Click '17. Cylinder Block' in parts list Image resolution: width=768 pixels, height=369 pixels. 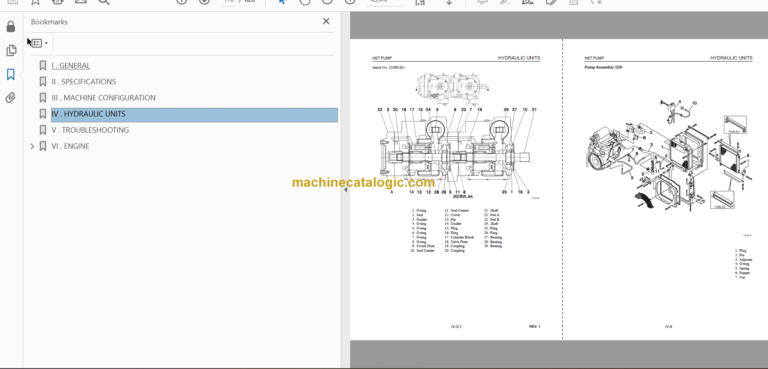459,237
